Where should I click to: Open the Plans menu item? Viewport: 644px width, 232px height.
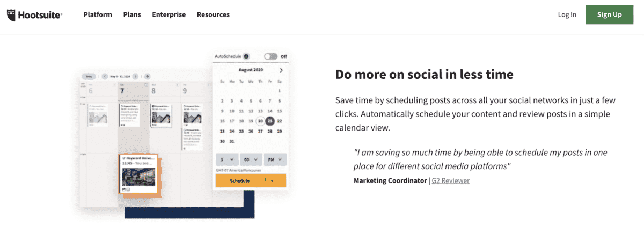tap(132, 15)
